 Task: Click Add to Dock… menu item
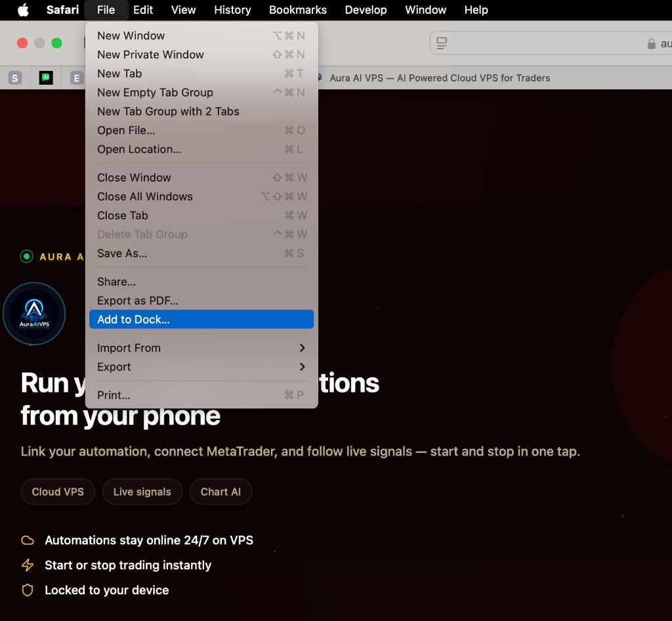point(201,319)
